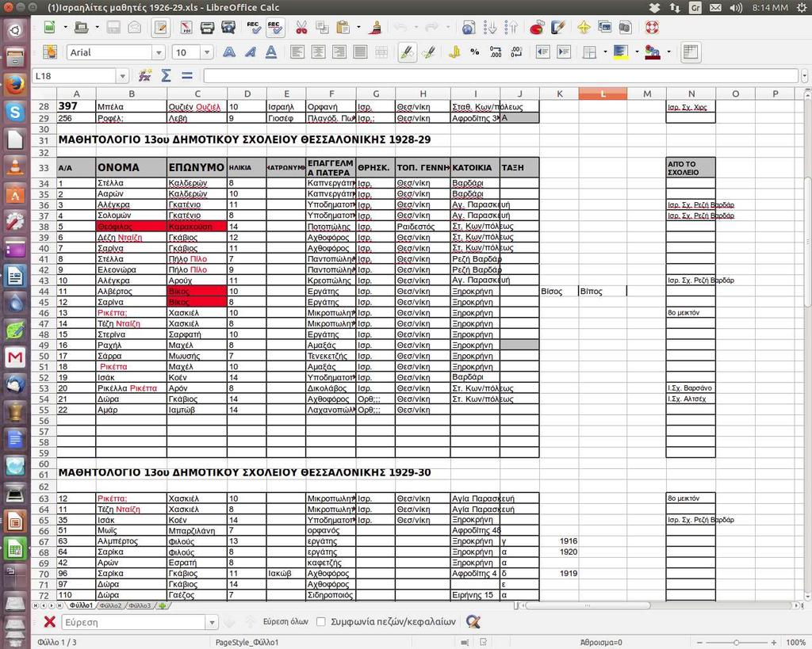
Task: Add a new sheet tab
Action: [x=163, y=605]
